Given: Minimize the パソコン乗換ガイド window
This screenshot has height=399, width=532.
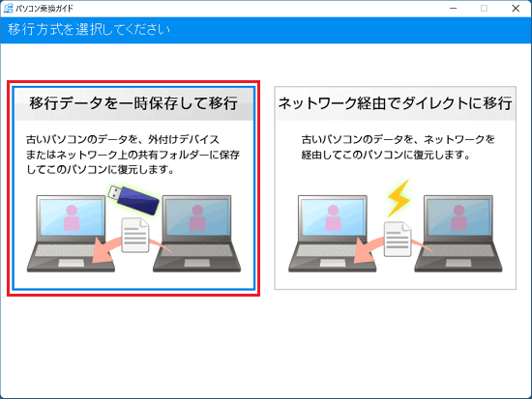Looking at the screenshot, I should 454,8.
